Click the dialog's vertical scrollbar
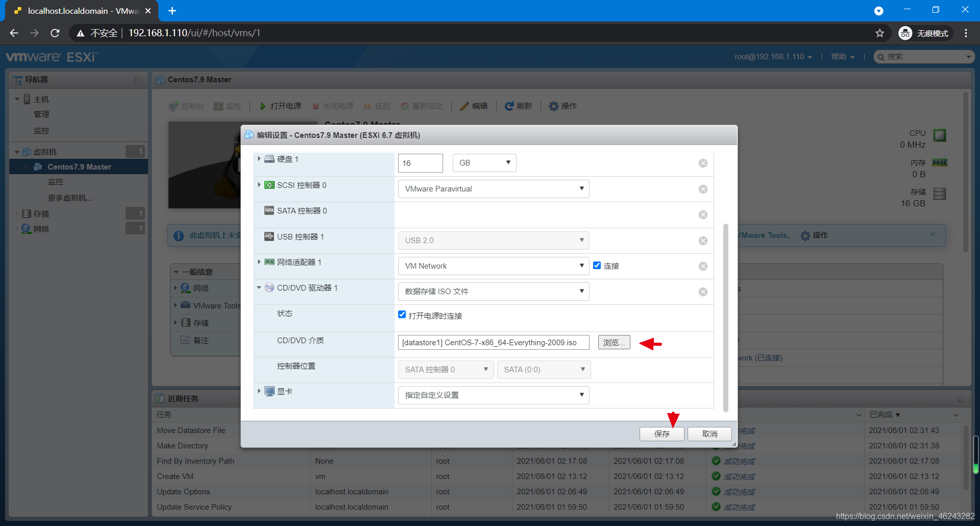This screenshot has width=980, height=526. click(x=726, y=318)
